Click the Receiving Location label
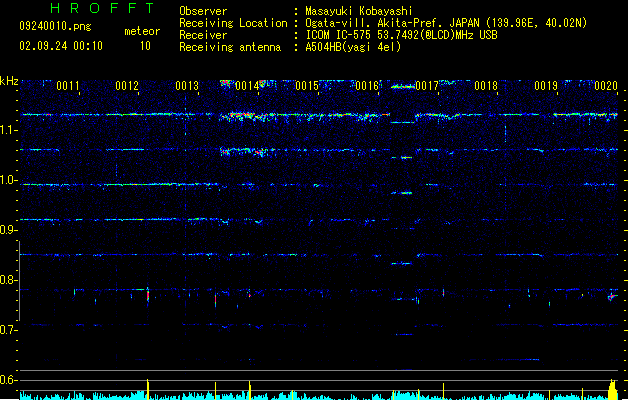The image size is (629, 400). tap(233, 23)
